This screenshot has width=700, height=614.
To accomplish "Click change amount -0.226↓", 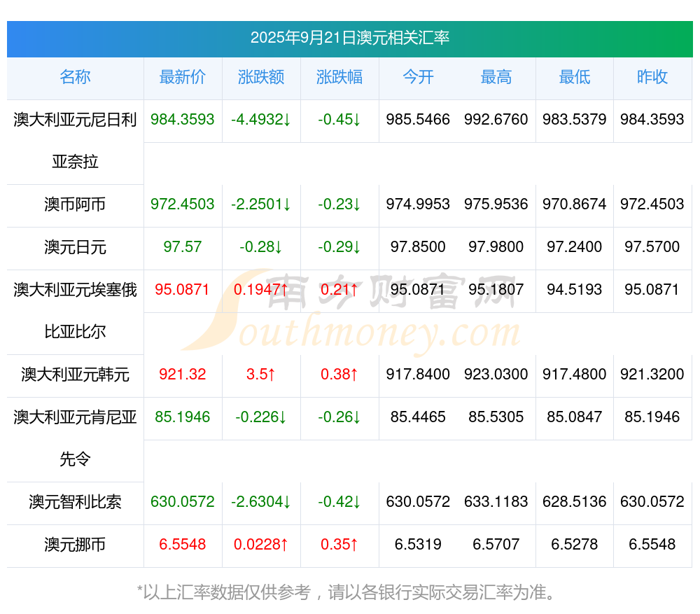I will point(261,417).
